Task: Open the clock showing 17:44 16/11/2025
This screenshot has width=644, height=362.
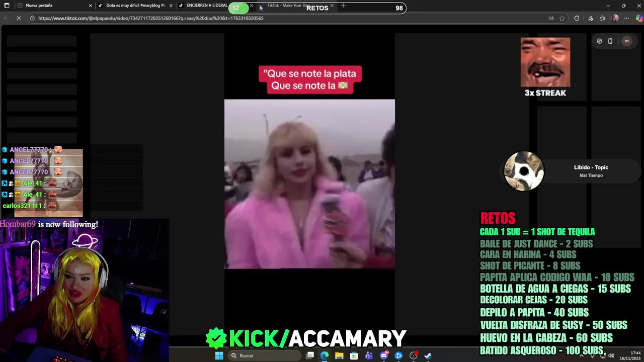Action: [629, 355]
